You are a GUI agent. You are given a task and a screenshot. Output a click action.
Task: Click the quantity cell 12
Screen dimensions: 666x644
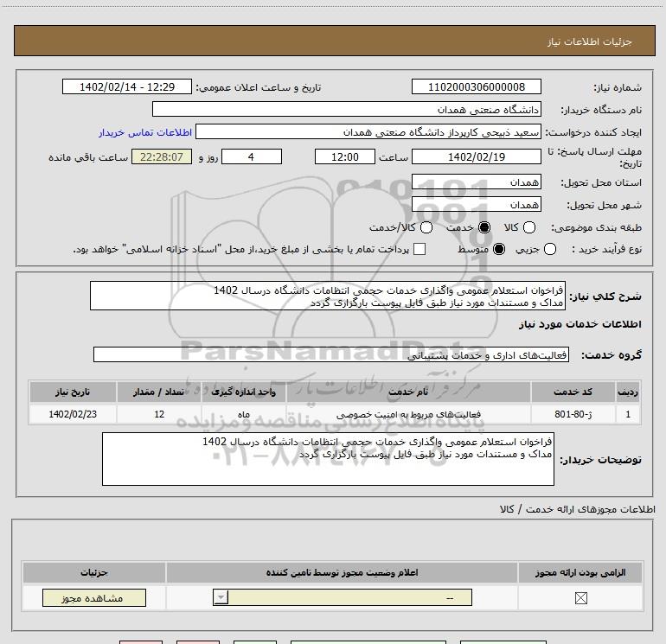pyautogui.click(x=159, y=414)
